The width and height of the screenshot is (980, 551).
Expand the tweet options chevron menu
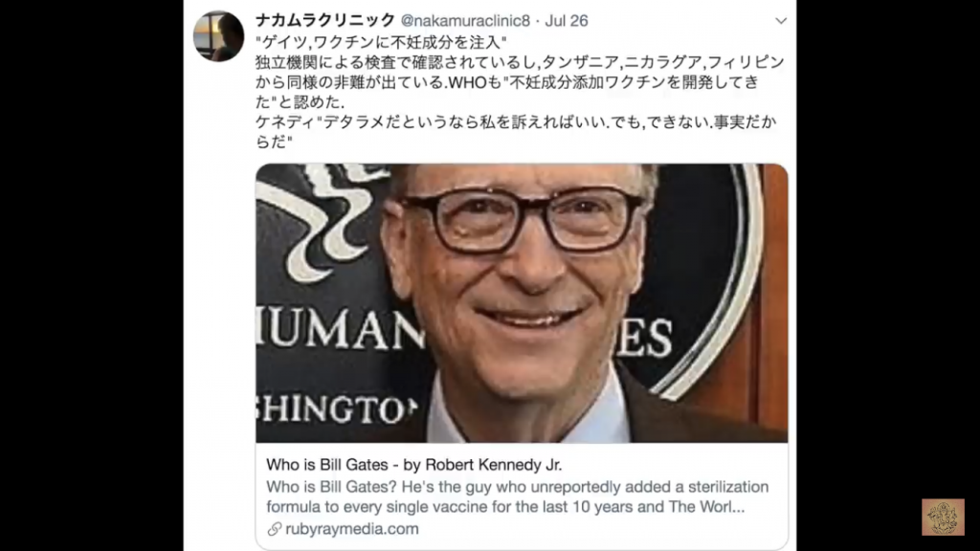click(x=781, y=21)
